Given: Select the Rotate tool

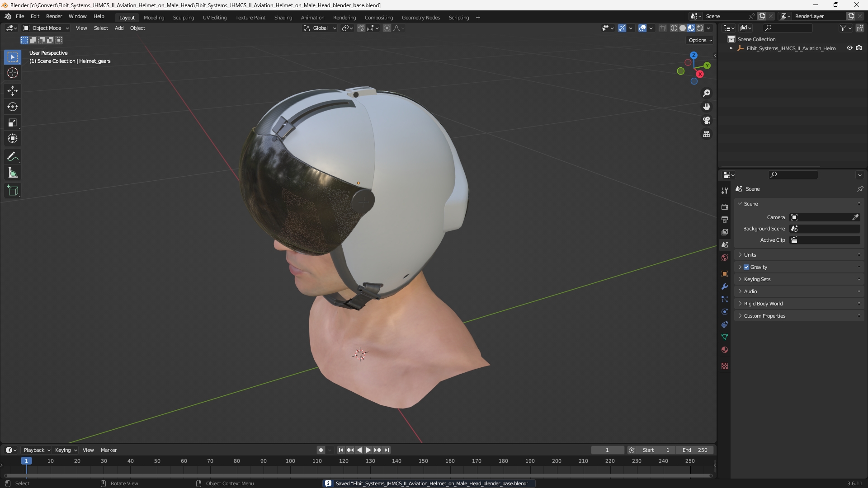Looking at the screenshot, I should coord(13,107).
